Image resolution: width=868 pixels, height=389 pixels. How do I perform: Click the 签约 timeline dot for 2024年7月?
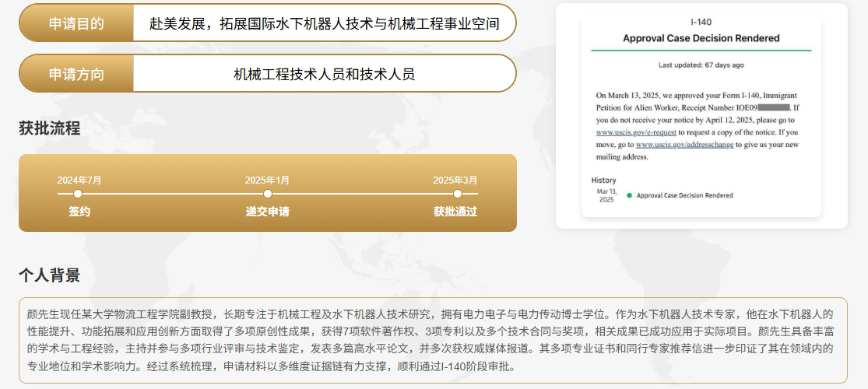coord(78,194)
